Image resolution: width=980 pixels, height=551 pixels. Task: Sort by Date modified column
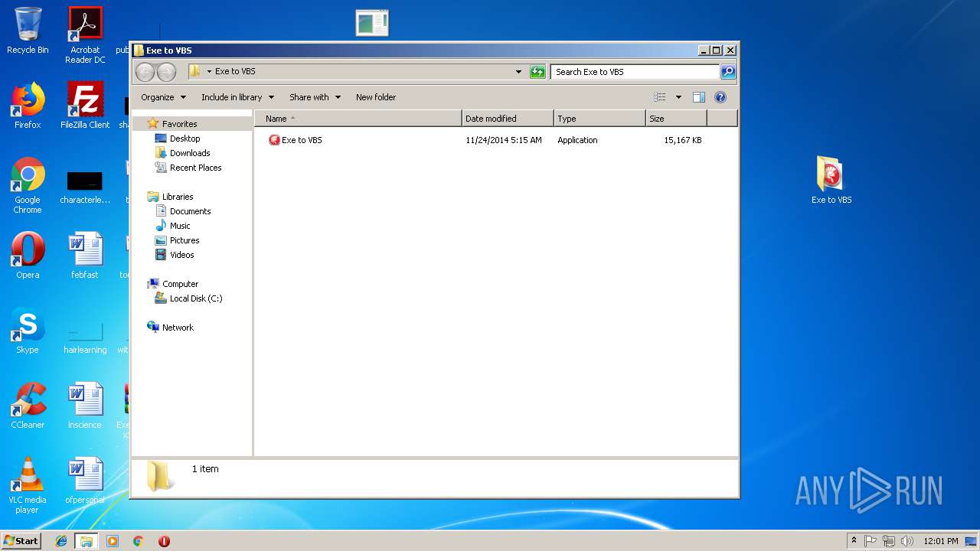point(508,119)
